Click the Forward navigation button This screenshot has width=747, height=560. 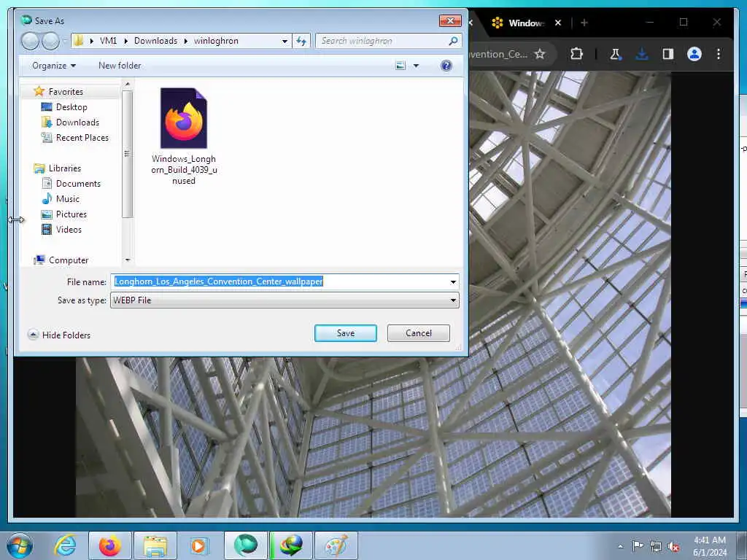click(x=50, y=41)
